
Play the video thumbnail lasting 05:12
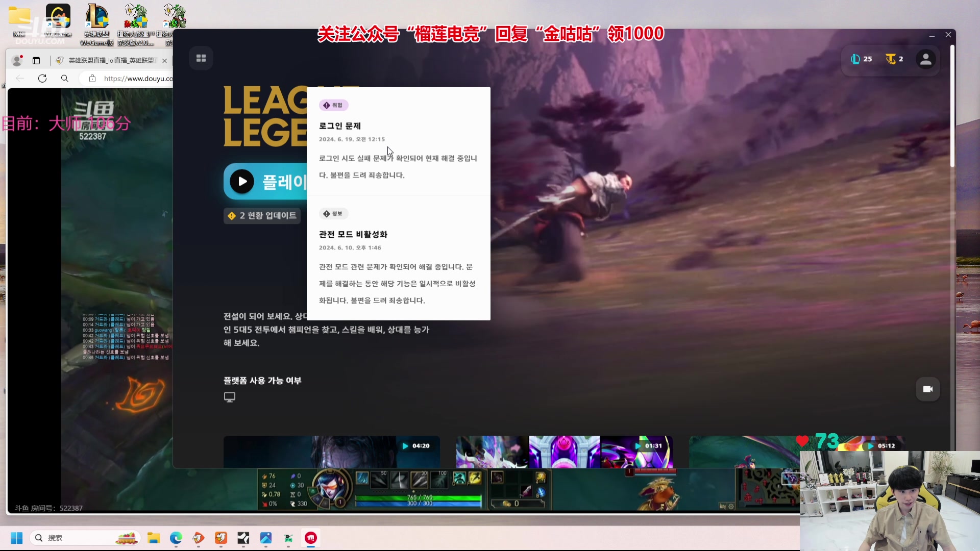(x=796, y=452)
